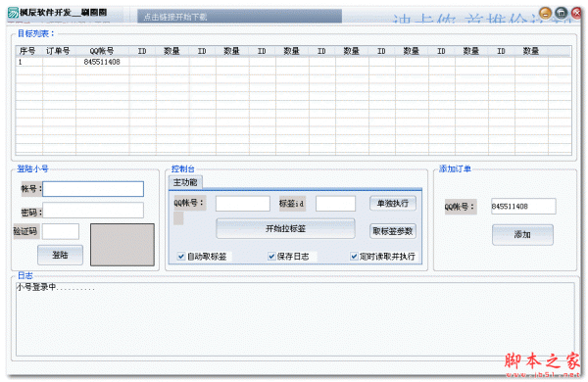Click the 单独执行 button
The height and width of the screenshot is (382, 588).
coord(393,203)
